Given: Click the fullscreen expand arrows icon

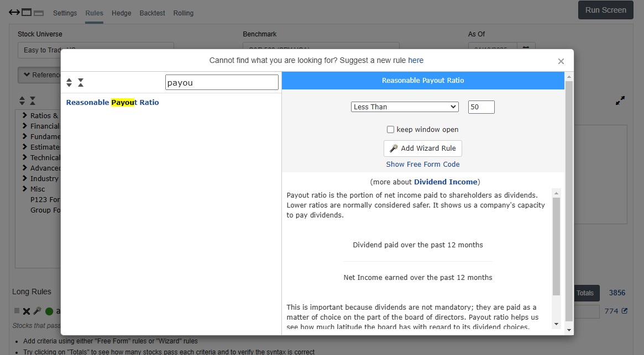Looking at the screenshot, I should click(x=620, y=101).
